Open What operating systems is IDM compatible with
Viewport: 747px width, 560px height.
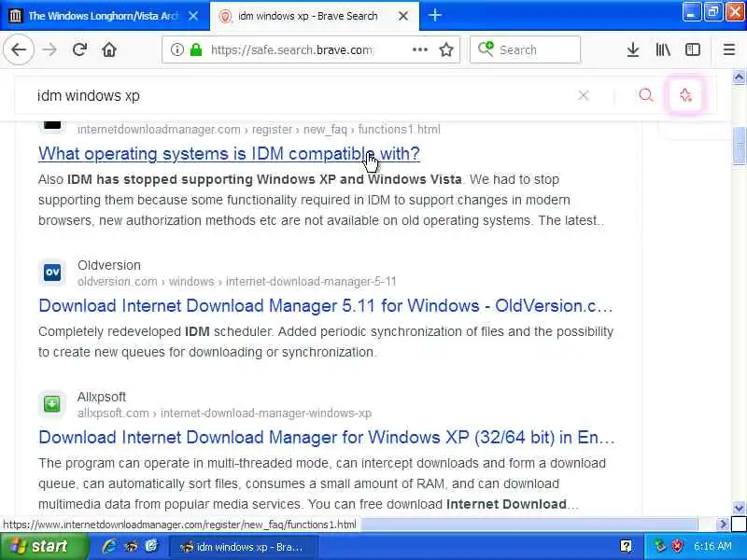tap(229, 154)
